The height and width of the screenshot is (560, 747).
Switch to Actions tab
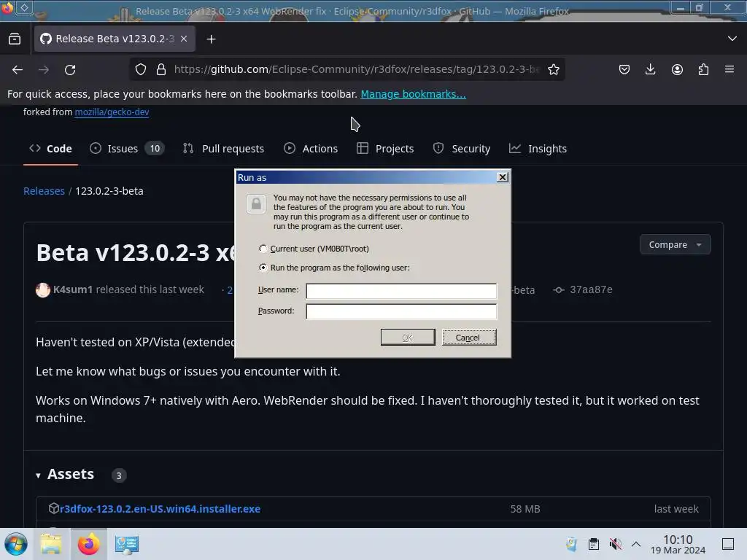pos(311,149)
